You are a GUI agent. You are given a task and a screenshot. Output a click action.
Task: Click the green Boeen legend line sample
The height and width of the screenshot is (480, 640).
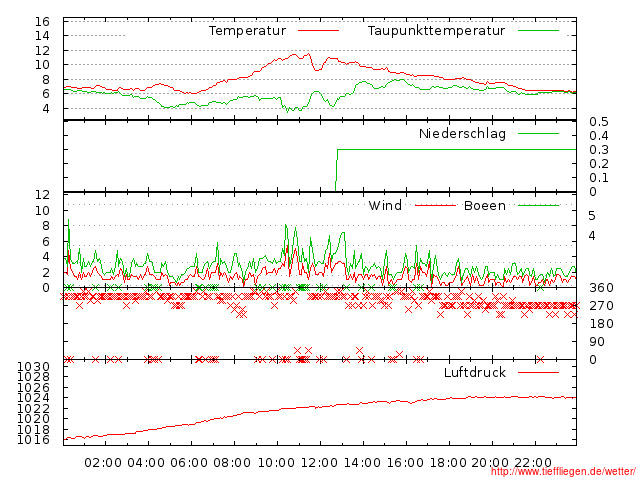click(x=538, y=205)
